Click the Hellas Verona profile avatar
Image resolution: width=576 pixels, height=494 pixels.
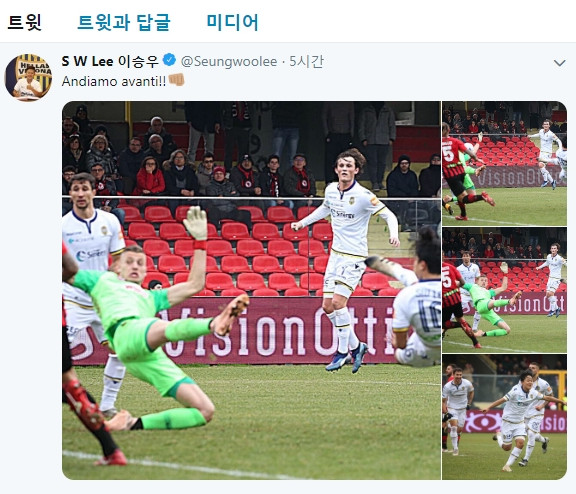click(x=28, y=77)
